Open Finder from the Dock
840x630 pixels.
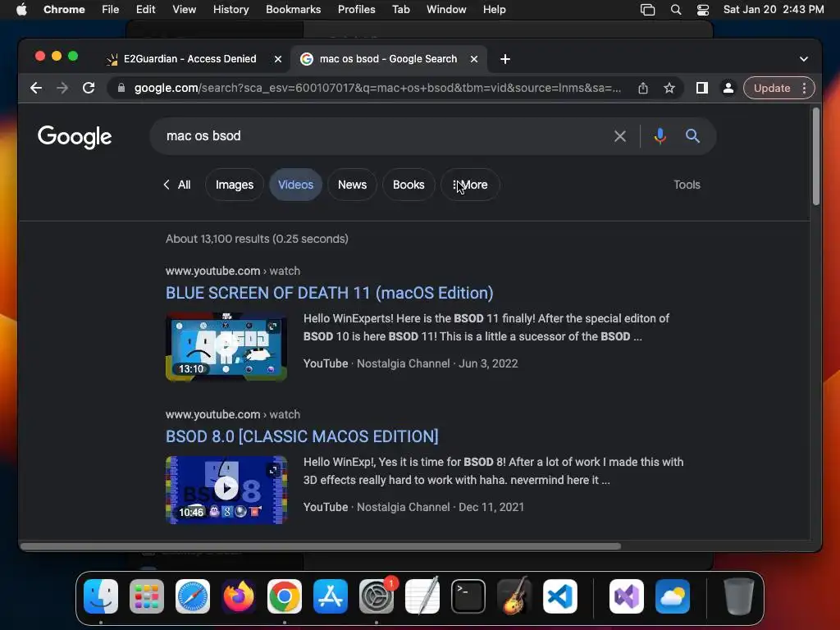(x=101, y=596)
